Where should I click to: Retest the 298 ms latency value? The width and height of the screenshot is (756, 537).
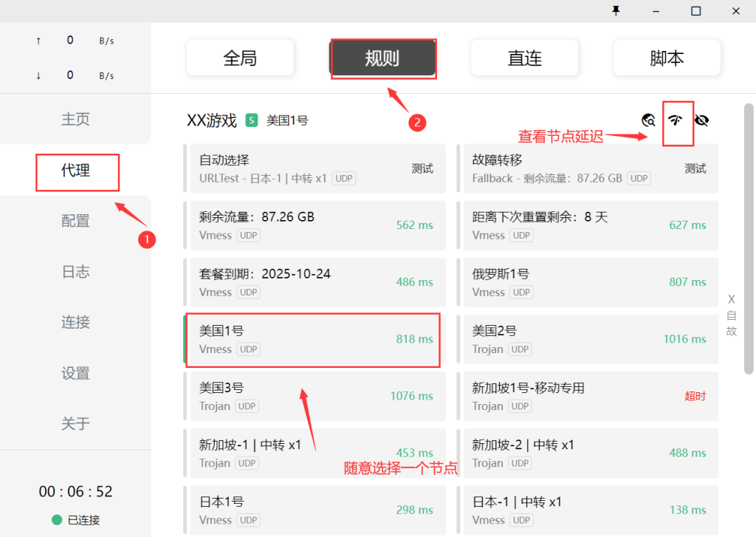(415, 510)
